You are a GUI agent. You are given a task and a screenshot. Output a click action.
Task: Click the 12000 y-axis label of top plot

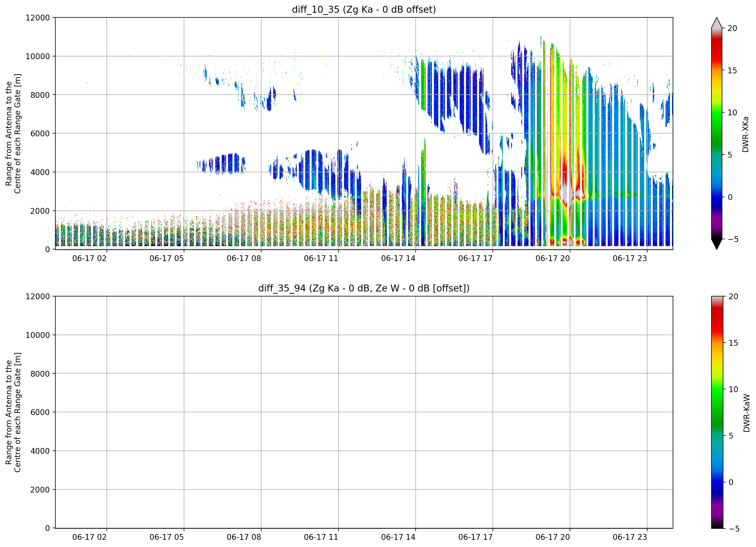click(38, 18)
